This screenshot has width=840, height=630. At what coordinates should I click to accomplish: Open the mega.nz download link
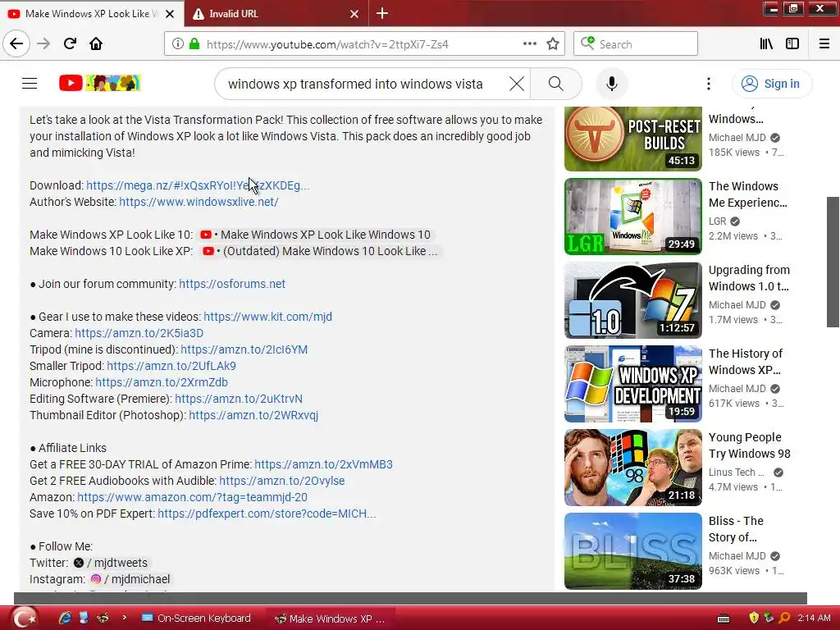[x=198, y=185]
